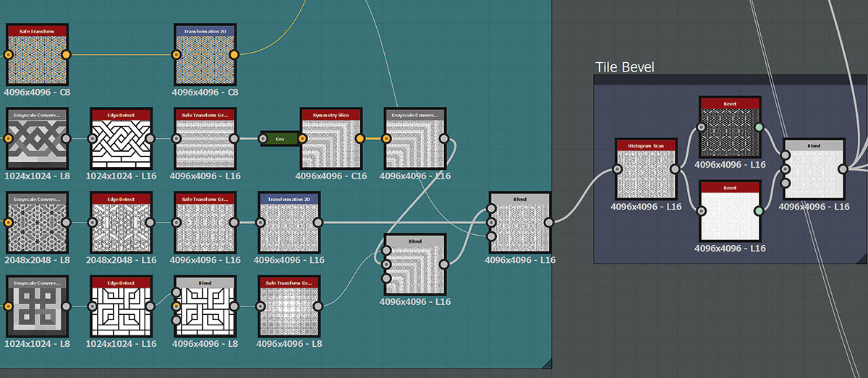Click the input pin of Safe Transform C8 node

coord(8,55)
